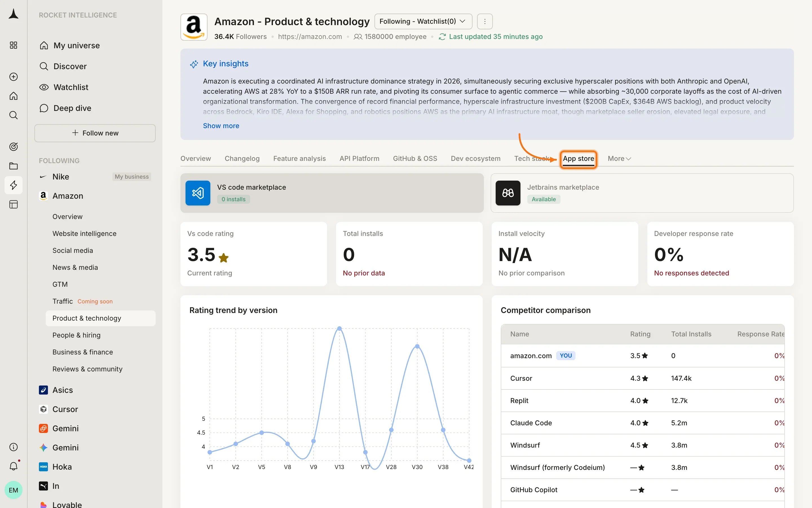Select Business & finance under Amazon
The width and height of the screenshot is (812, 508).
[x=83, y=352]
